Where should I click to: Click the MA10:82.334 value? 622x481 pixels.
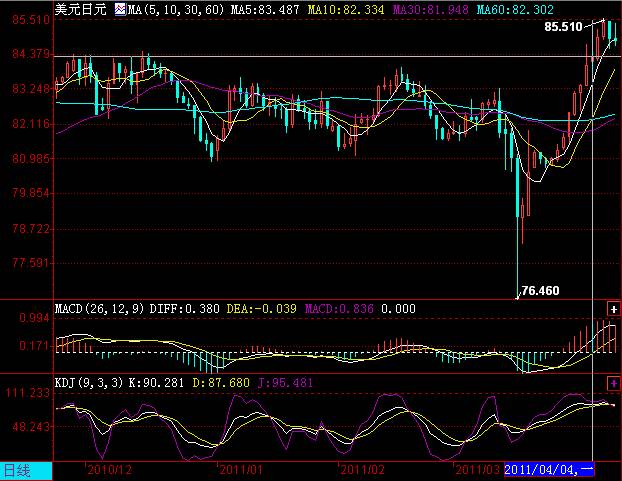pos(346,9)
